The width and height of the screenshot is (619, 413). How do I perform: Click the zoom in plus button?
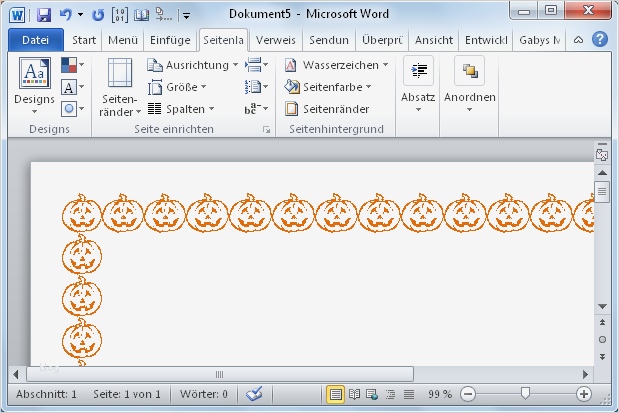[584, 394]
